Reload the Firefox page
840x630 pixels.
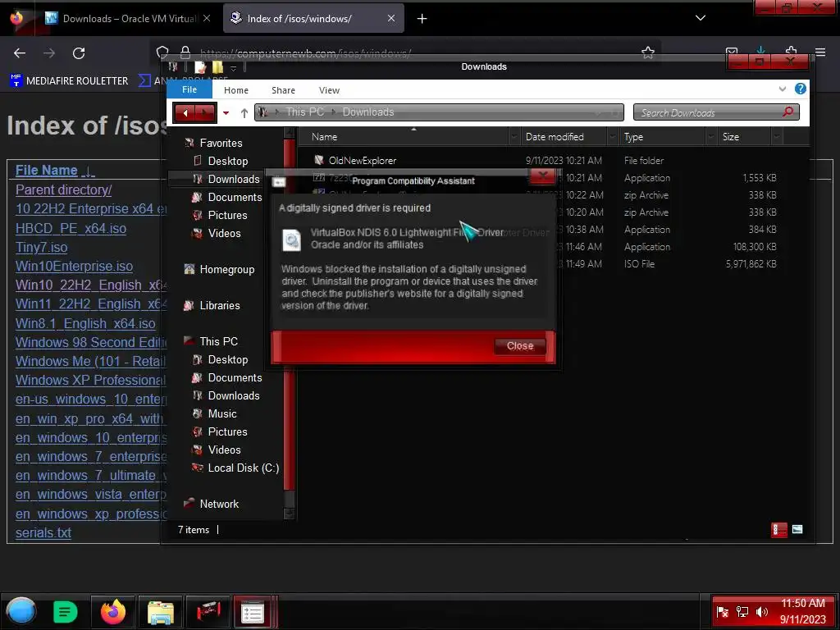pos(79,53)
